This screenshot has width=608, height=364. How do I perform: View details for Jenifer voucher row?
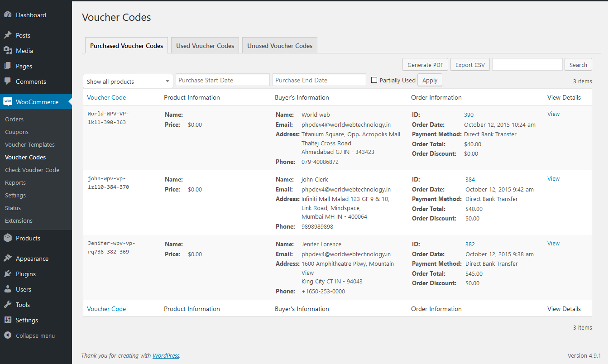[x=553, y=244]
